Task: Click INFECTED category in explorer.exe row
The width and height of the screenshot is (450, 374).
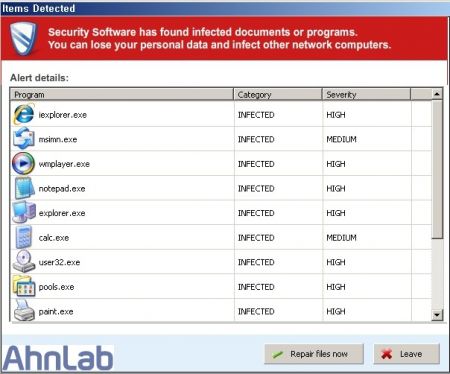Action: pyautogui.click(x=256, y=213)
